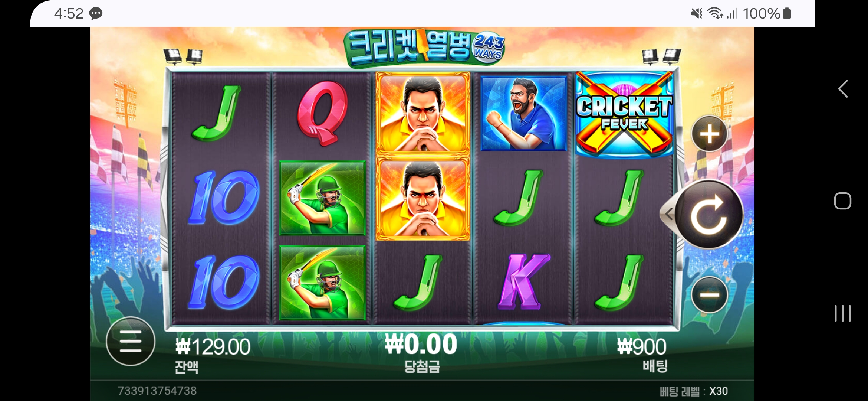This screenshot has width=868, height=401.
Task: Tap the purple K symbol
Action: click(x=524, y=282)
